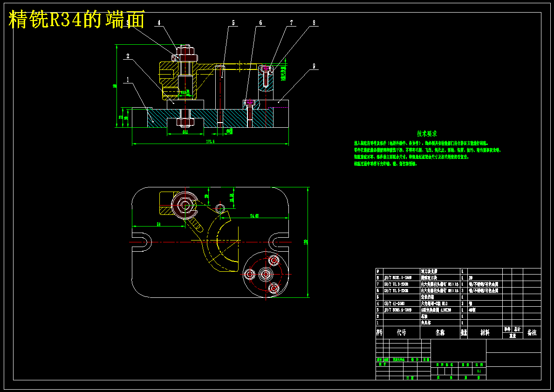Click the hex nut on top of the clamp bolt

[x=185, y=51]
